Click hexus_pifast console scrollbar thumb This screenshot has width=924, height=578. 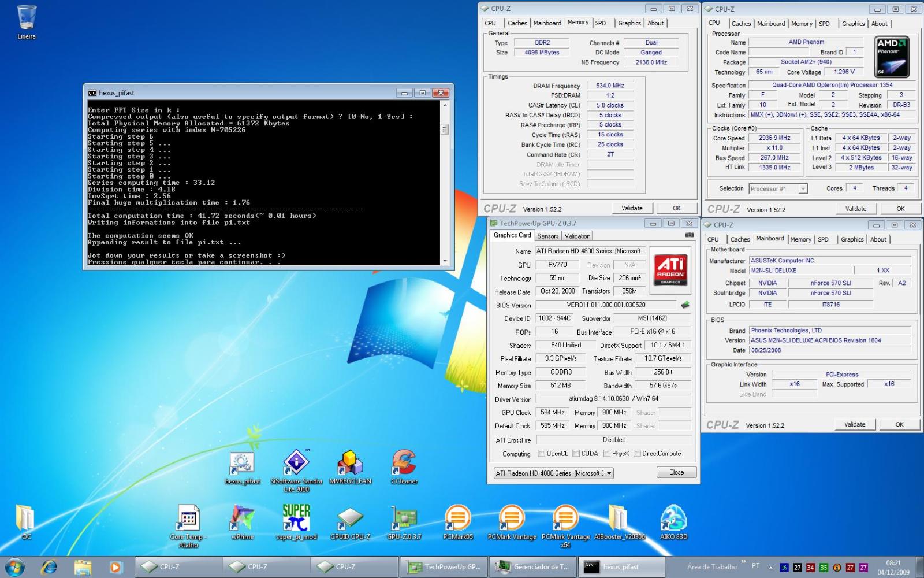[x=445, y=129]
